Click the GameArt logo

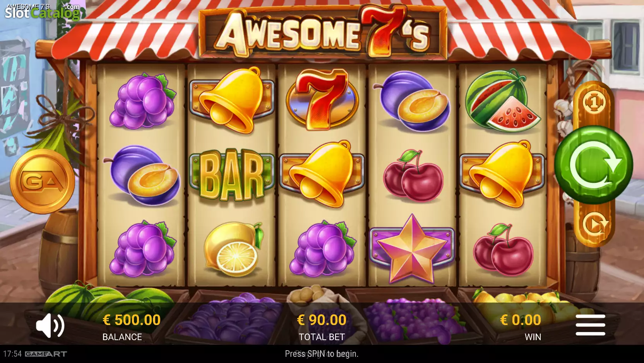pos(46,354)
